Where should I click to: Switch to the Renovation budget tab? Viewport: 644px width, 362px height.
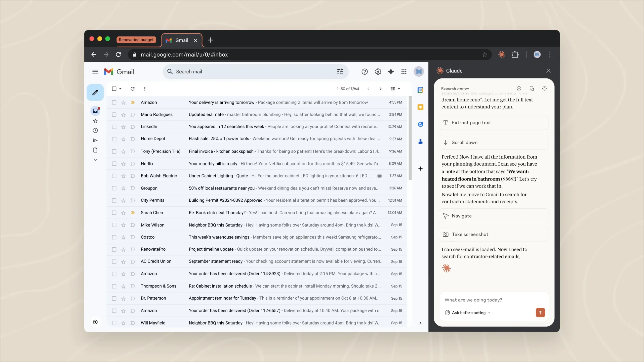point(136,40)
